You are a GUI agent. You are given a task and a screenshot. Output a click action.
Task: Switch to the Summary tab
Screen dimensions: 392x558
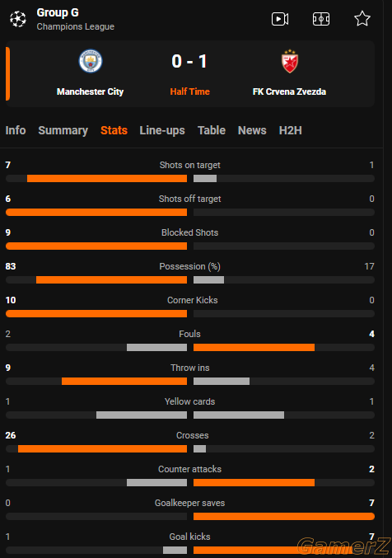63,130
